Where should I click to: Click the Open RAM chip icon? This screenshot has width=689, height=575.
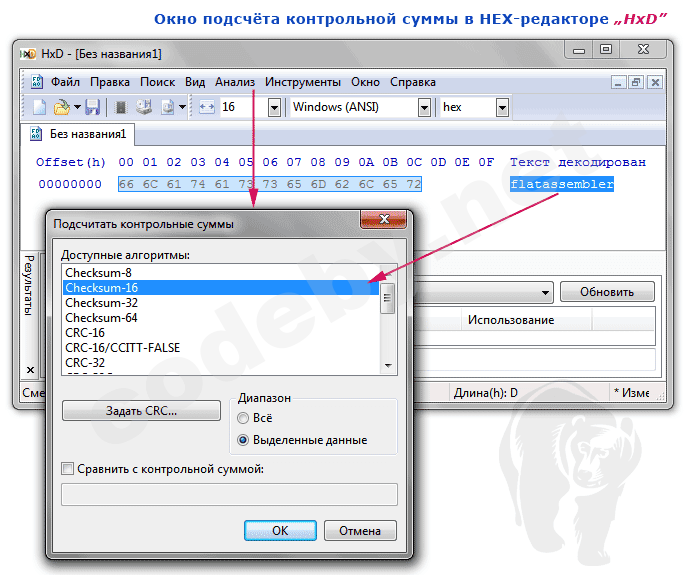[121, 107]
